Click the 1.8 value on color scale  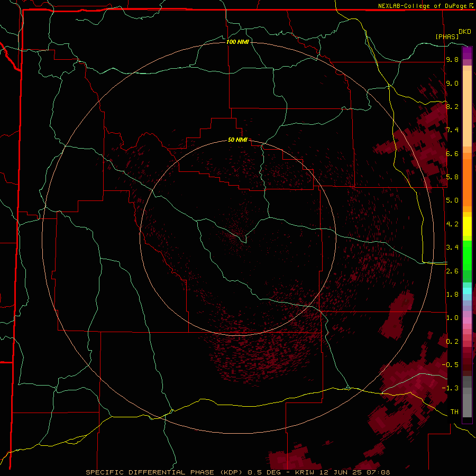click(452, 295)
